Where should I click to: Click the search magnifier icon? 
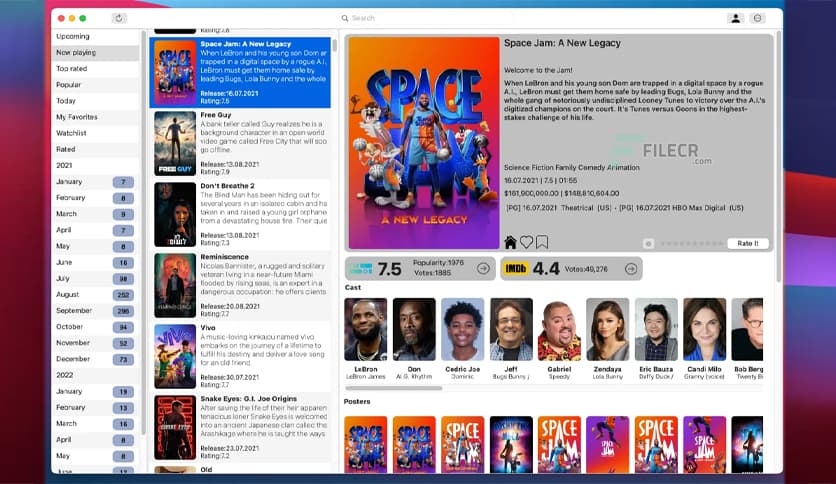click(x=345, y=18)
